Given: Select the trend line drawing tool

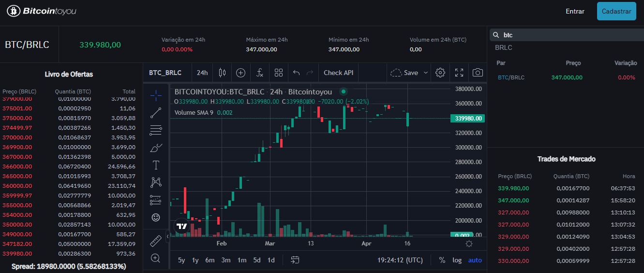Looking at the screenshot, I should [x=156, y=113].
